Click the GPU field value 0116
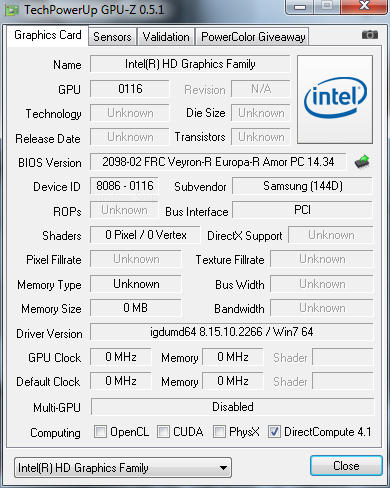The width and height of the screenshot is (390, 488). (130, 89)
